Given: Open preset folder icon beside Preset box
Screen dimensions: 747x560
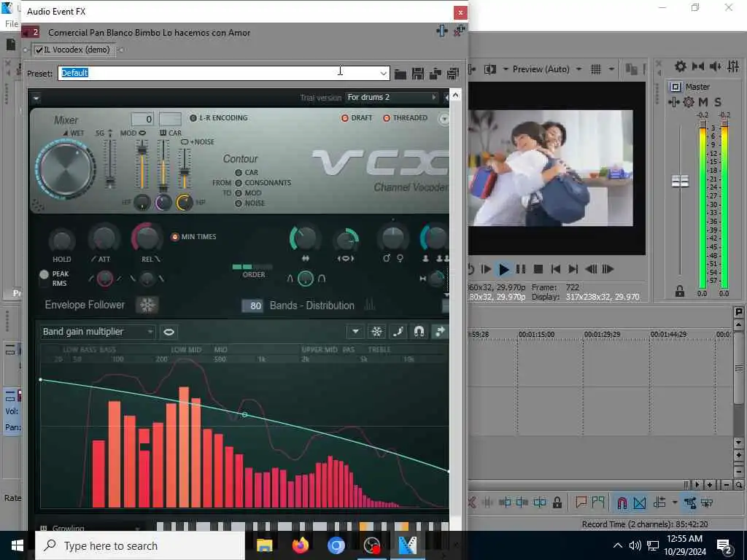Looking at the screenshot, I should tap(400, 74).
